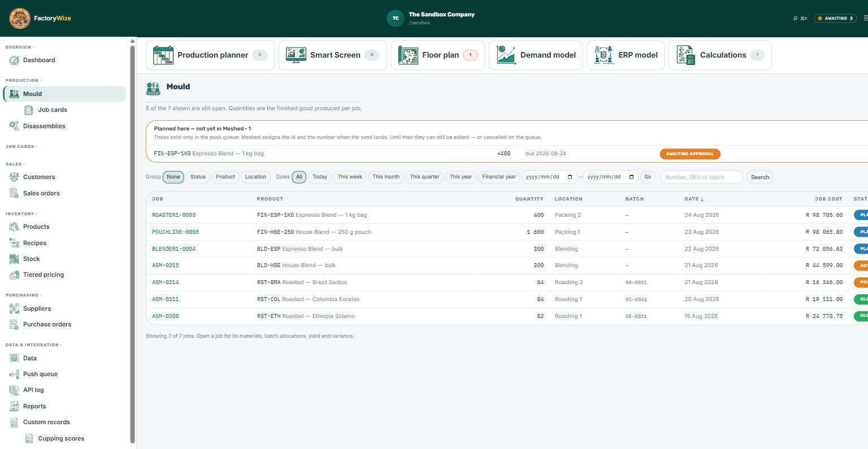Sort by the Date column header
This screenshot has height=449, width=868.
(x=694, y=199)
